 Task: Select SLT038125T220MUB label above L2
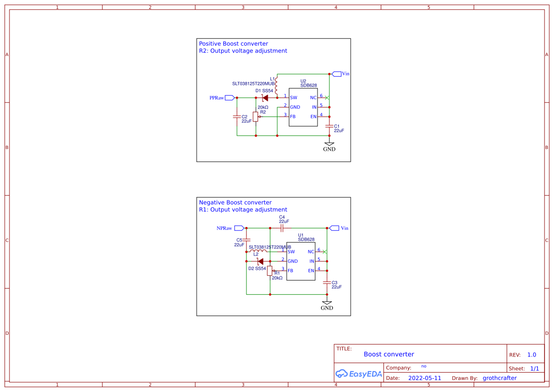pos(270,247)
